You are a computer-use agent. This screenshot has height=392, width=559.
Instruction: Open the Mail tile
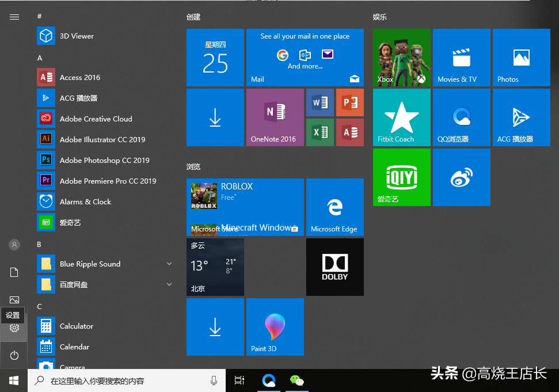tap(305, 58)
